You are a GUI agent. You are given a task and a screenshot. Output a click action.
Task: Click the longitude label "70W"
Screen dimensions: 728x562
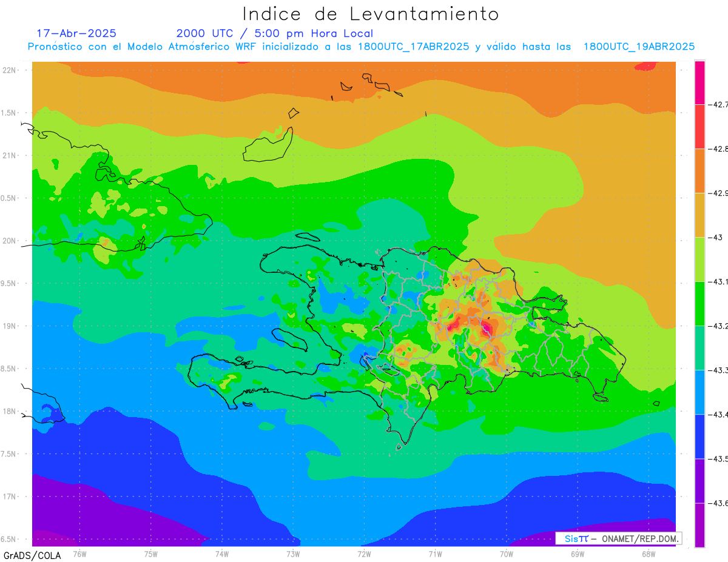point(507,555)
